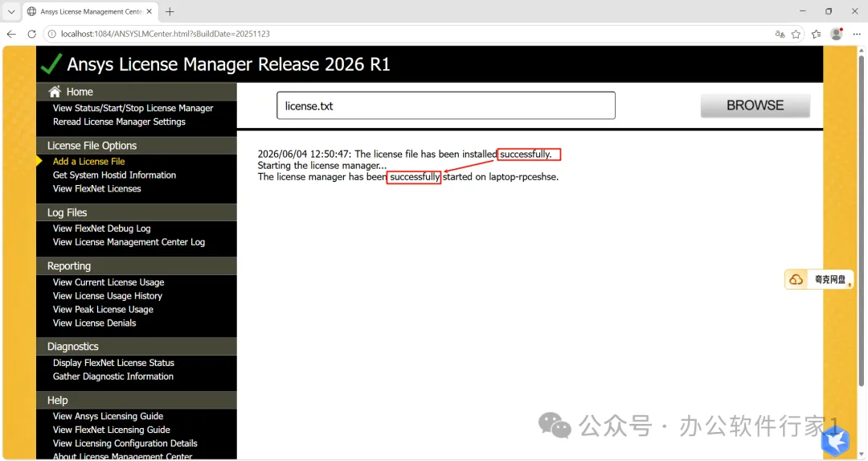Add this page to favorites star
The image size is (868, 461).
point(796,34)
